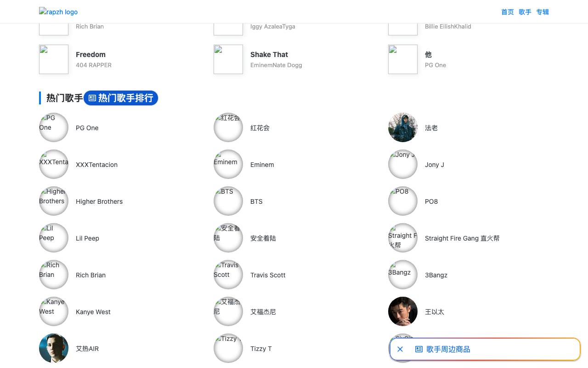The height and width of the screenshot is (368, 588).
Task: Close the 歌手周边商品 popup banner
Action: (x=400, y=349)
